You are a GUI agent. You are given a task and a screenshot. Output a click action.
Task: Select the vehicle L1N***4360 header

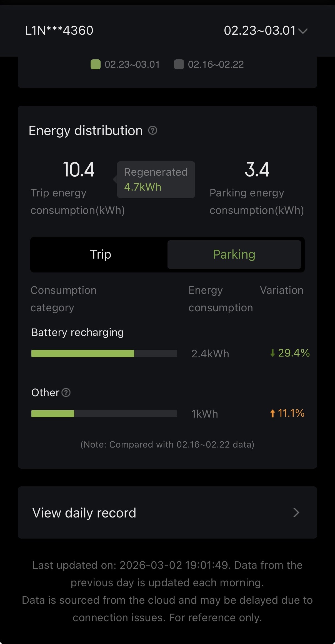(x=59, y=31)
